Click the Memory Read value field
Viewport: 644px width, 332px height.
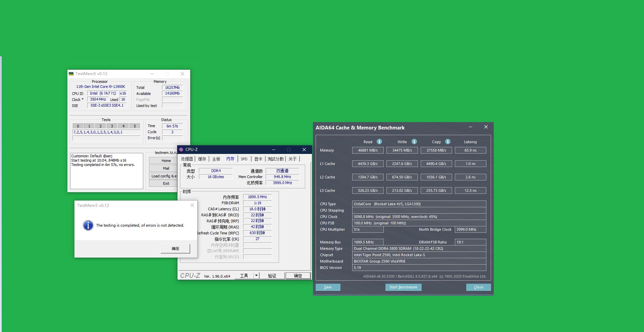[368, 150]
